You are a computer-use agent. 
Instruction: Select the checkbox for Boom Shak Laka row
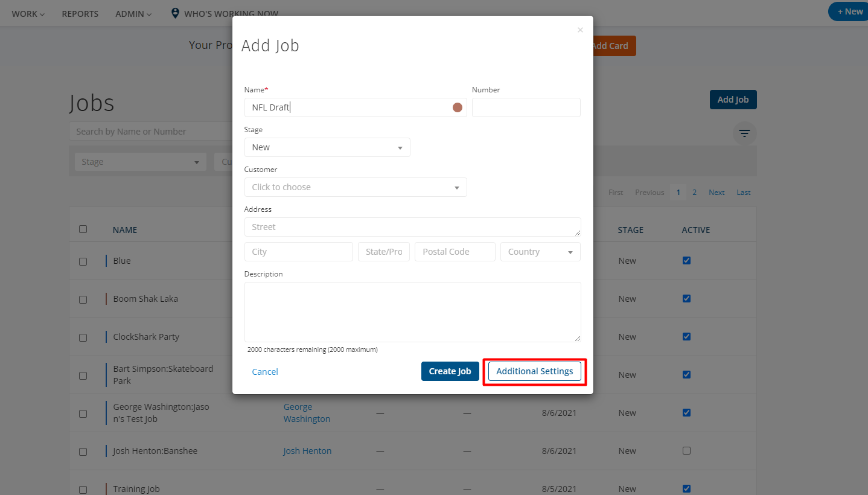(83, 299)
